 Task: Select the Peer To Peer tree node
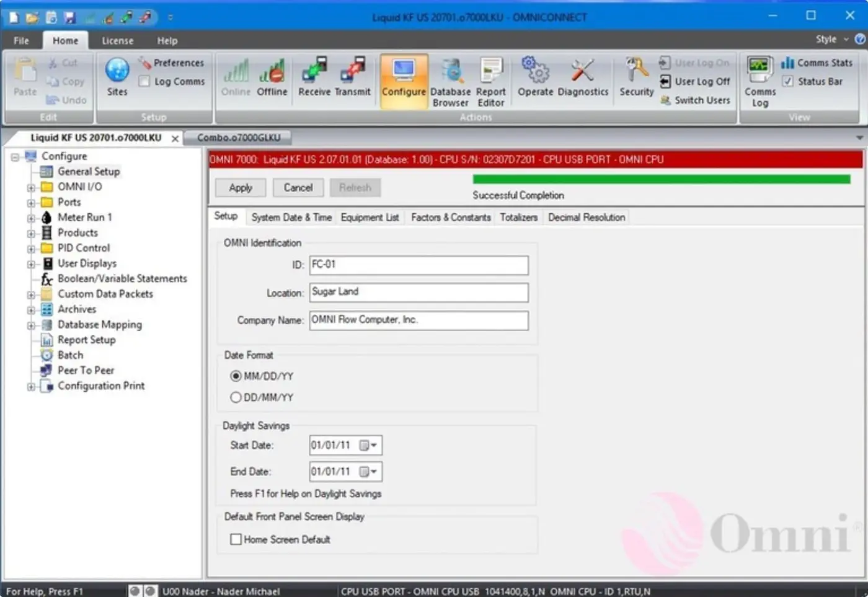[86, 371]
